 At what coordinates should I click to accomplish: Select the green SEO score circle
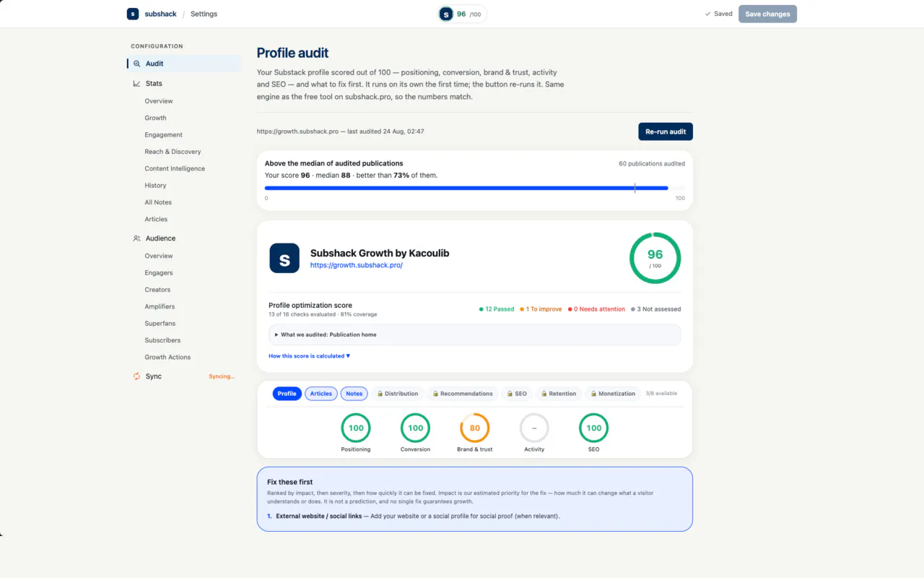click(x=594, y=428)
